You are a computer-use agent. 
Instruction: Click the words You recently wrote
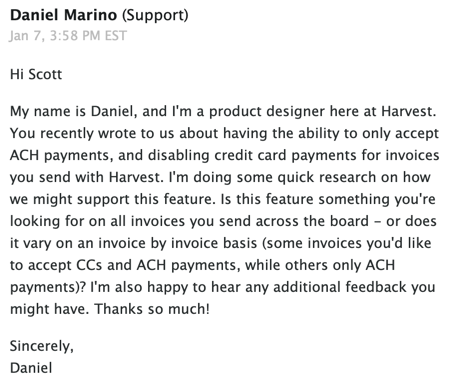pos(73,133)
